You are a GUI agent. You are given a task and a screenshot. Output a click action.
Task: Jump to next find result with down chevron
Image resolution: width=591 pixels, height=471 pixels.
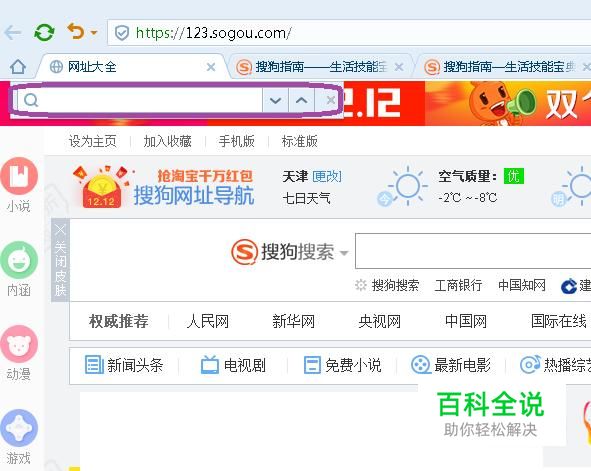click(x=276, y=100)
